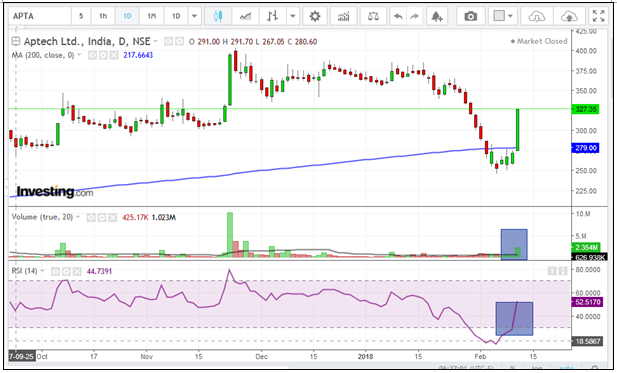Expand the chart style dropdown arrow

(293, 16)
